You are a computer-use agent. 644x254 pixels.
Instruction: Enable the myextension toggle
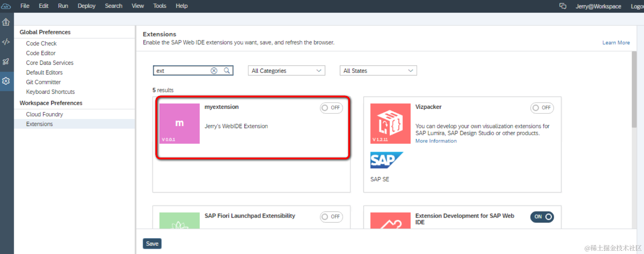coord(331,108)
